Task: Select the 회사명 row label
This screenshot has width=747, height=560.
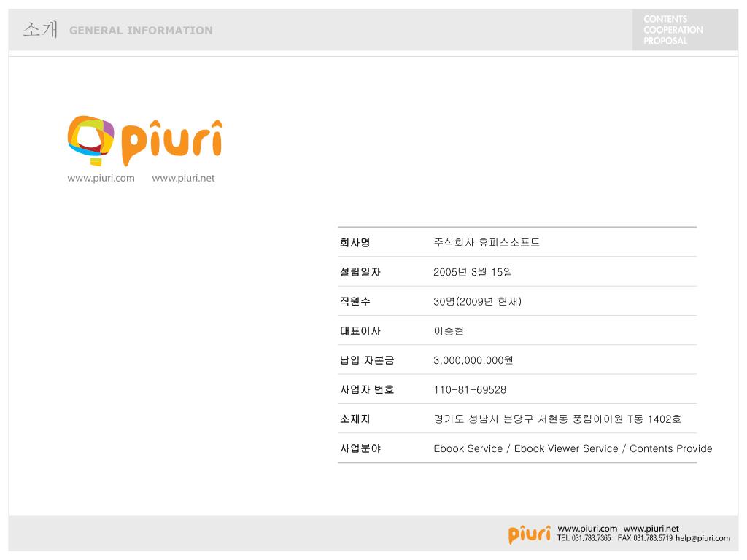Action: tap(355, 242)
